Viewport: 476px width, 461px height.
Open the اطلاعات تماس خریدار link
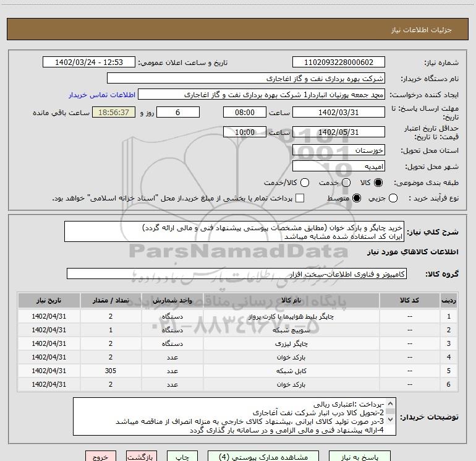[x=102, y=95]
